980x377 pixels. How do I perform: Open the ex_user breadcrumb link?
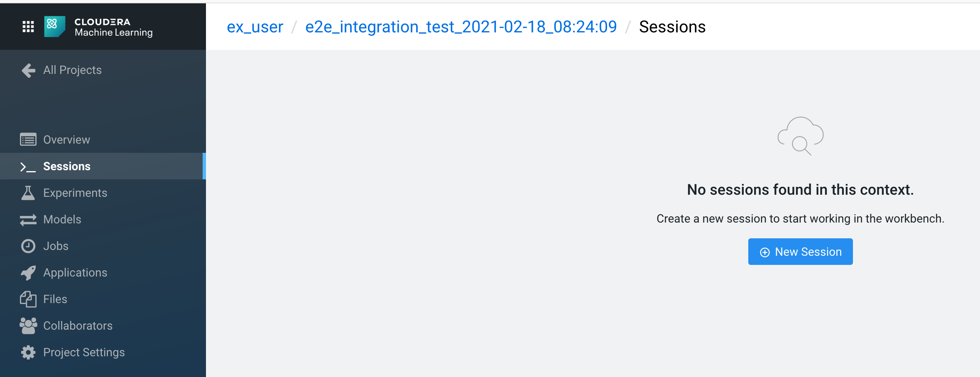(255, 27)
